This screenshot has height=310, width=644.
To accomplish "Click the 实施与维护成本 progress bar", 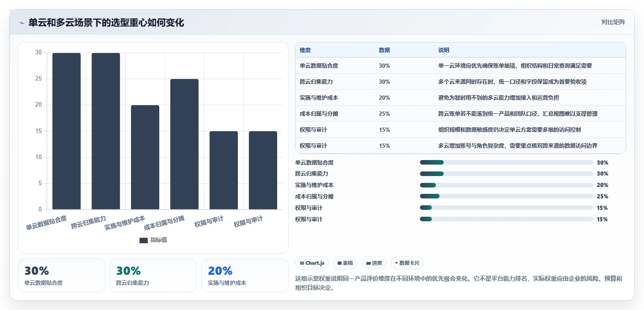I will 506,185.
